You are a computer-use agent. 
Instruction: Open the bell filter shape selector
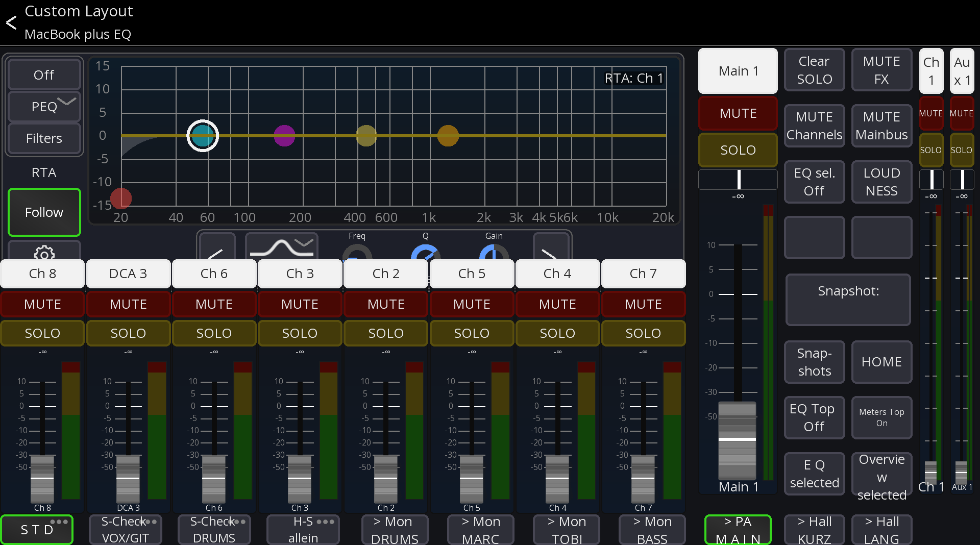coord(282,247)
